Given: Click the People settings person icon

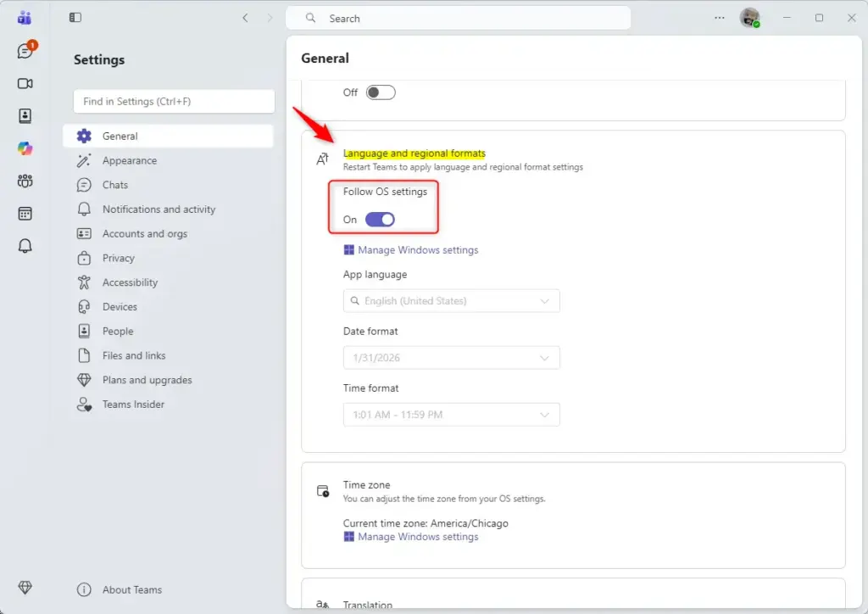Looking at the screenshot, I should tap(84, 331).
